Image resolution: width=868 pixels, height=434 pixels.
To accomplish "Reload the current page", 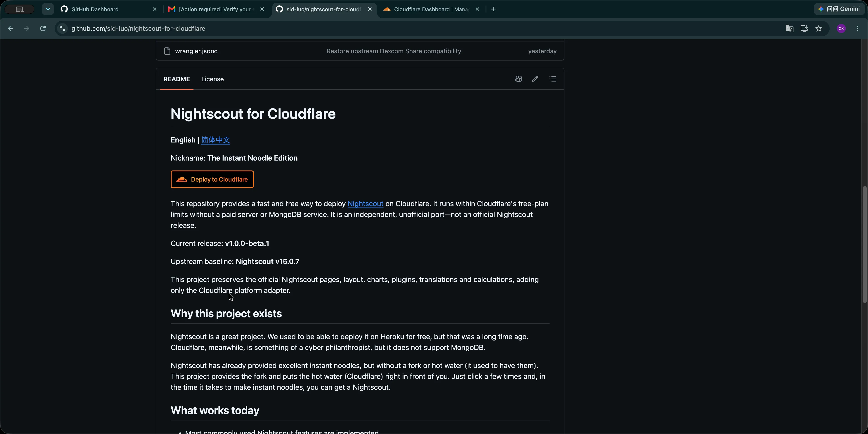I will point(43,29).
